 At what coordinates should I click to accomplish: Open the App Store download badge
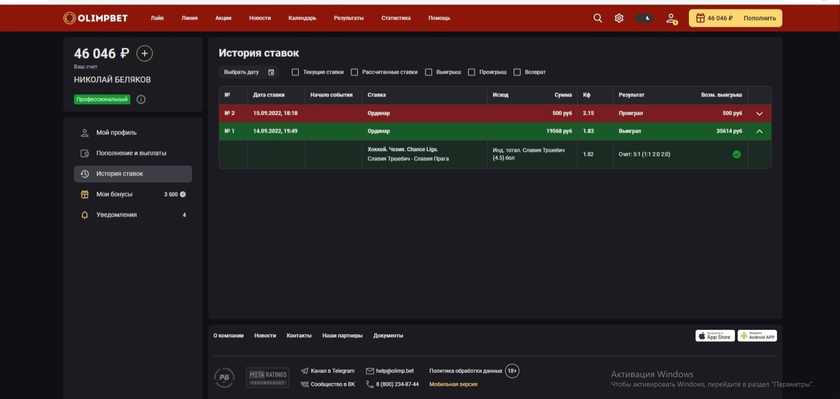pos(715,336)
